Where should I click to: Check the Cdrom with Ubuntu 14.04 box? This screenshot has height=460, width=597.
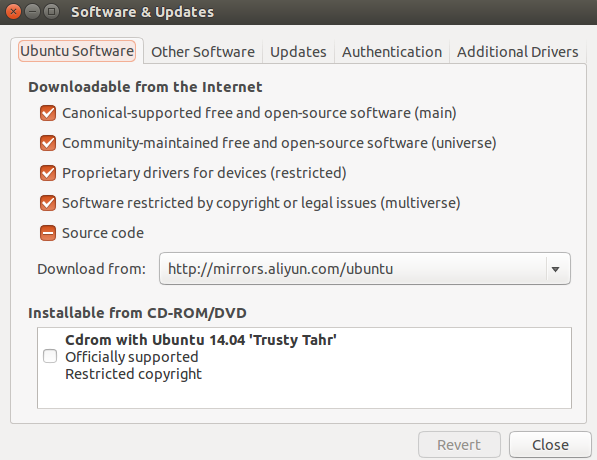click(x=50, y=356)
